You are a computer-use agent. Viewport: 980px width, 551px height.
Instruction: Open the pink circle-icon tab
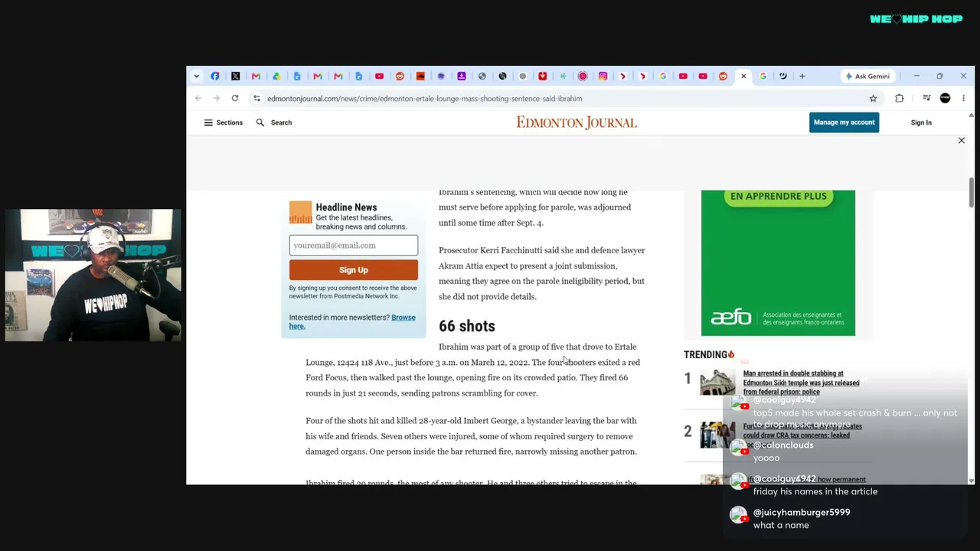coord(583,77)
